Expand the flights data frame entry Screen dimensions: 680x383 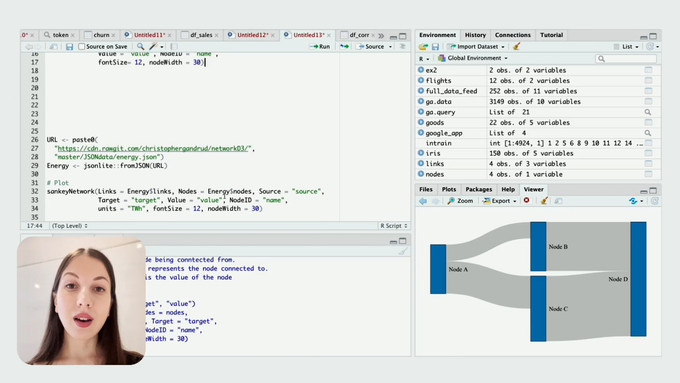421,80
